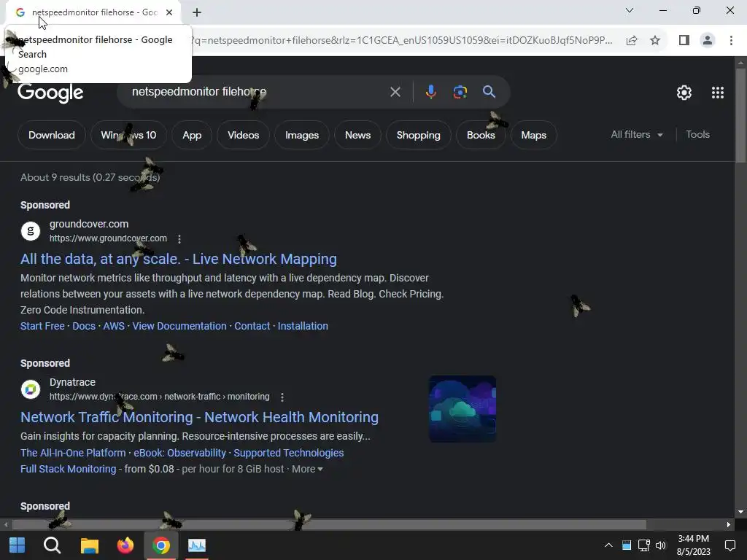Open volume control tray icon
747x560 pixels.
[661, 545]
